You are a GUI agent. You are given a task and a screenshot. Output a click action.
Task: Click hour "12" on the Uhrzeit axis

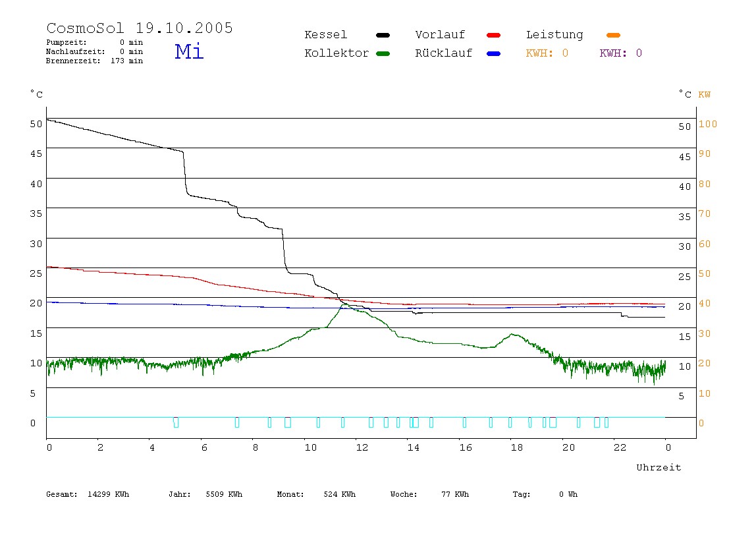pyautogui.click(x=362, y=447)
